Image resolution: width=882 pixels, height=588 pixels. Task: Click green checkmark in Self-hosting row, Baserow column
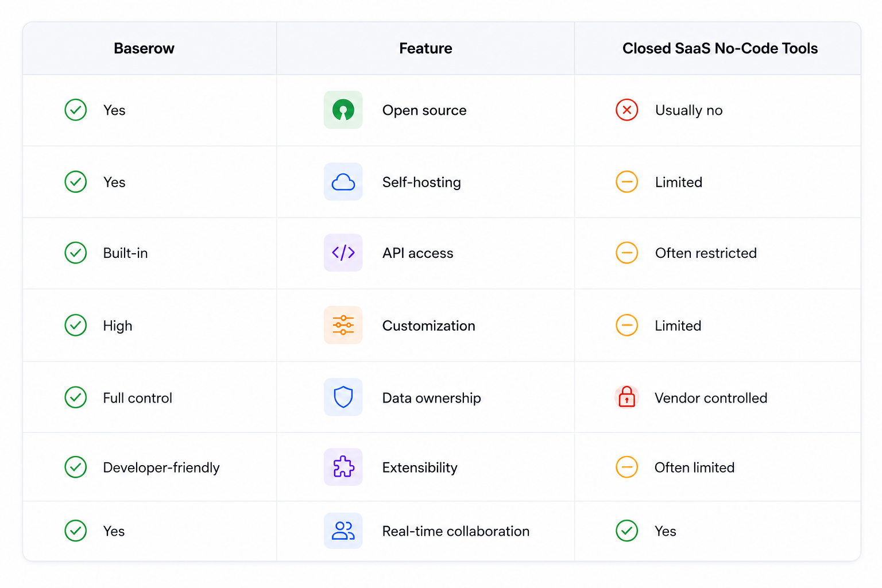click(x=76, y=181)
